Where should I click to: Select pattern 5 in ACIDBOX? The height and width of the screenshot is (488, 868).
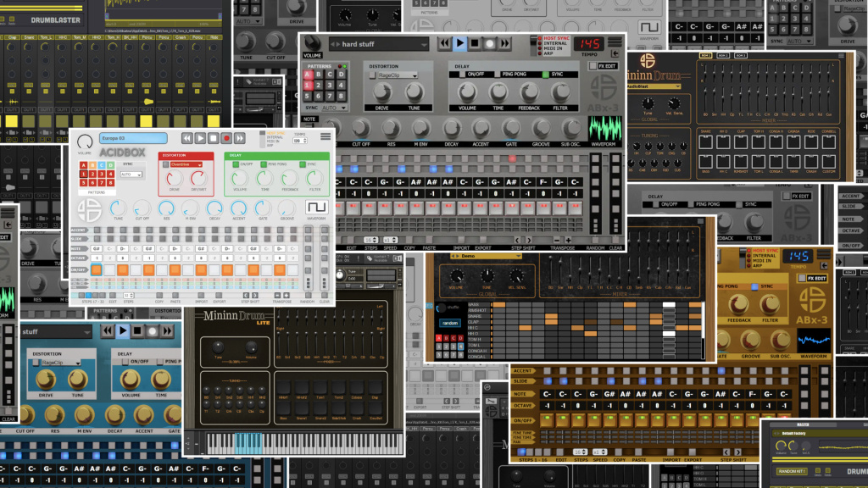pos(84,182)
